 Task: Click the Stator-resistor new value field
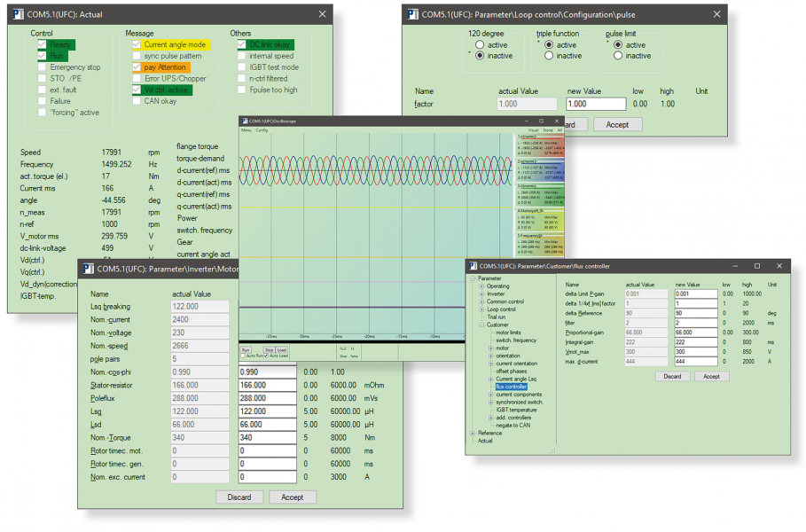click(x=267, y=385)
